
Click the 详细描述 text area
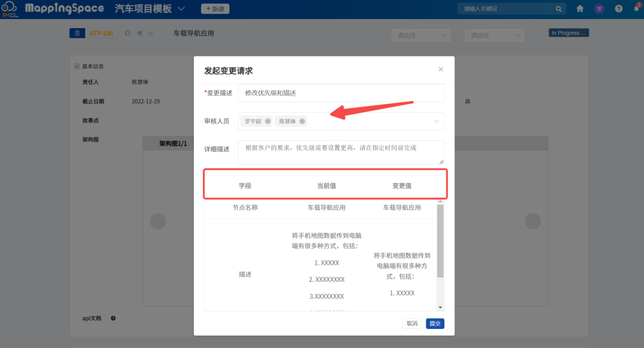340,152
